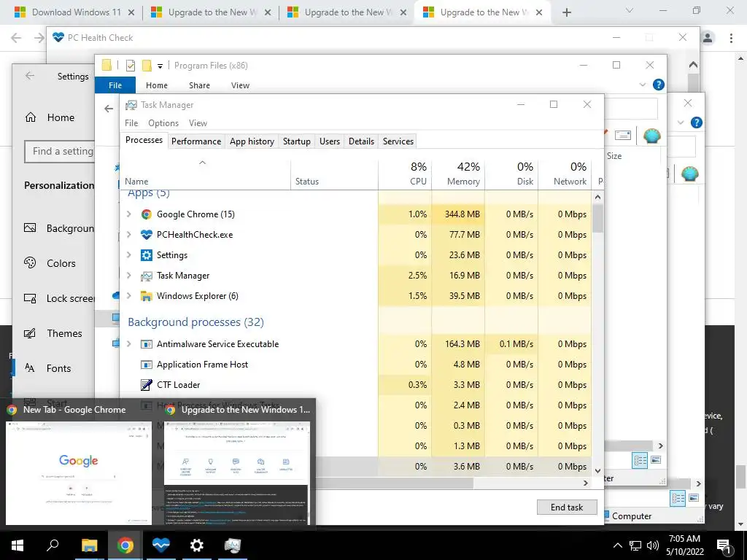747x560 pixels.
Task: Click the Task Manager process row icon
Action: (x=146, y=276)
